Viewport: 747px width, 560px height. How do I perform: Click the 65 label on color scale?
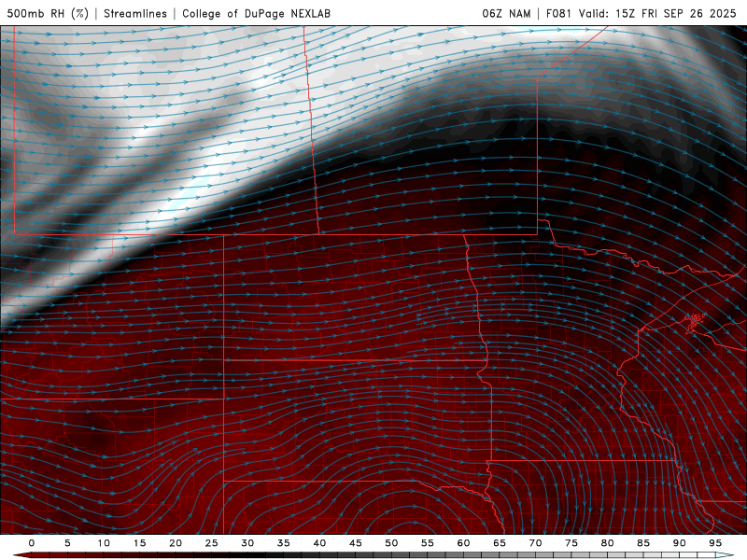point(500,543)
